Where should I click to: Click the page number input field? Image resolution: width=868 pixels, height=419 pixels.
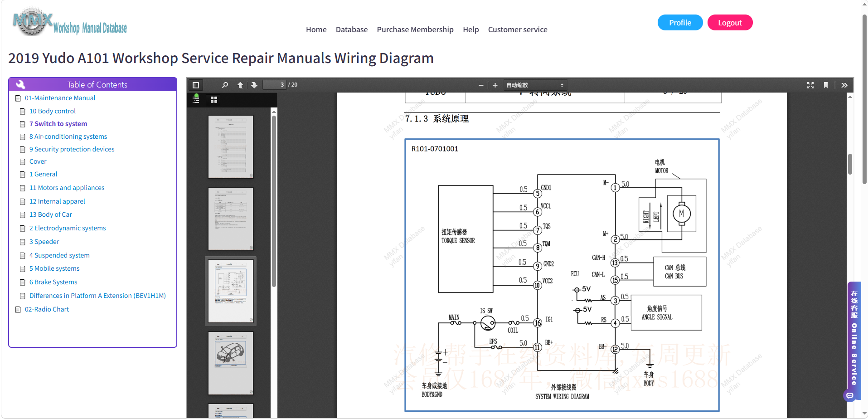click(x=275, y=85)
